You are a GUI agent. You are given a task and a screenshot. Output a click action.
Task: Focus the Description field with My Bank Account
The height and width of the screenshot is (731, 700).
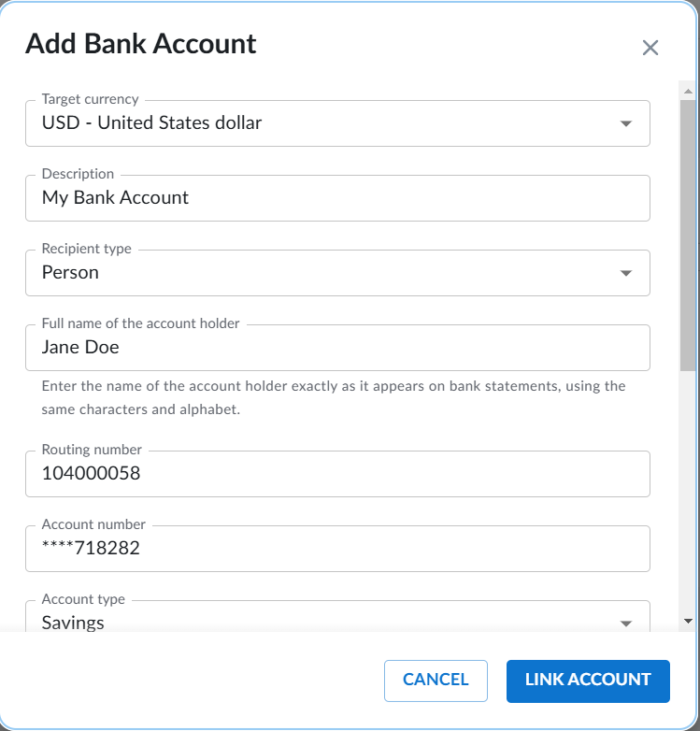[337, 198]
